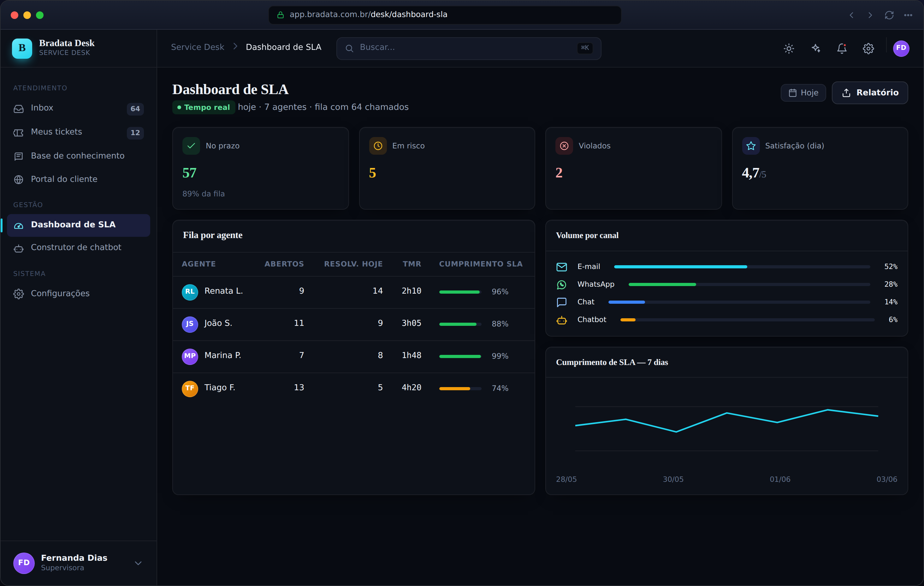
Task: Sort by CUMPRIMENTO SLA column header
Action: pyautogui.click(x=480, y=264)
